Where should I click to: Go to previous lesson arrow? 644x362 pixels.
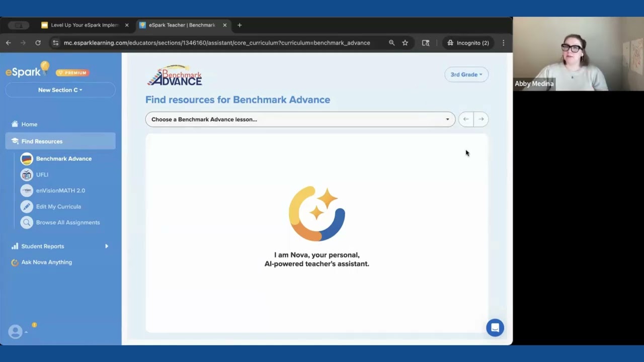(x=466, y=119)
